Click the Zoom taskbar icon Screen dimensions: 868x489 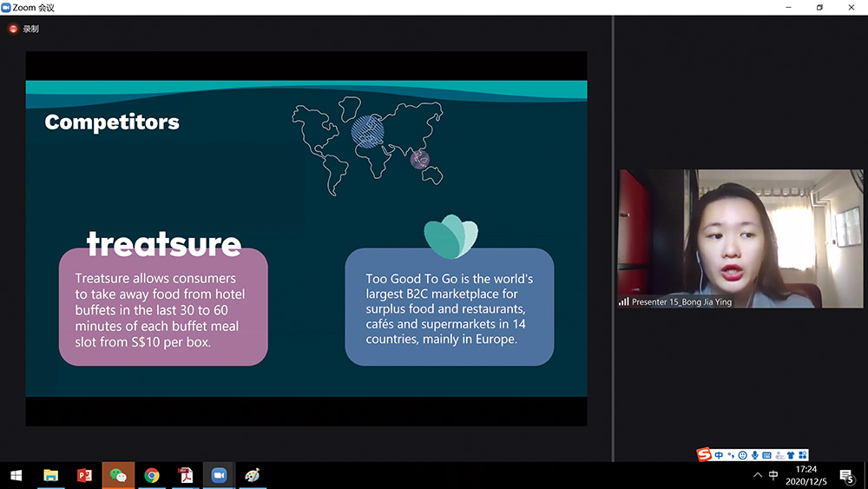(220, 476)
